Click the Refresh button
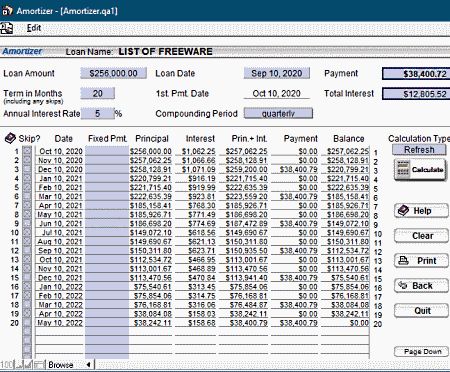Viewport: 450px width, 372px height. click(419, 150)
